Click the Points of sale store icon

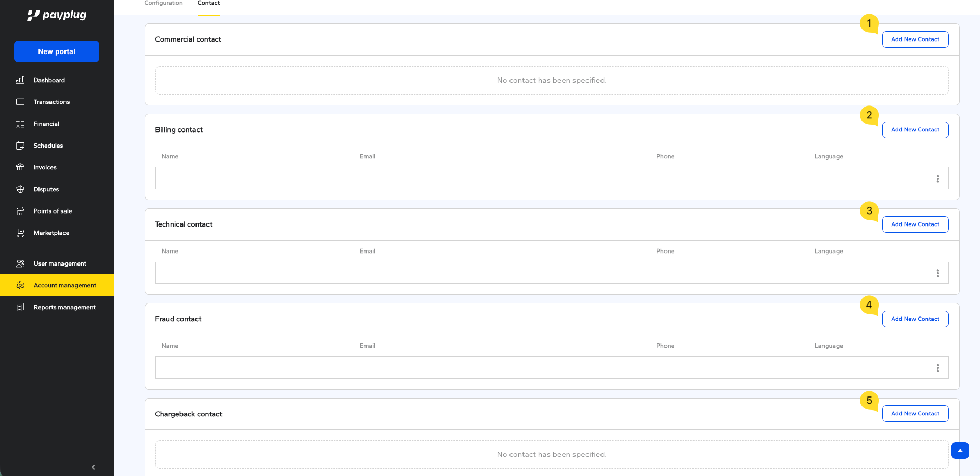(20, 211)
